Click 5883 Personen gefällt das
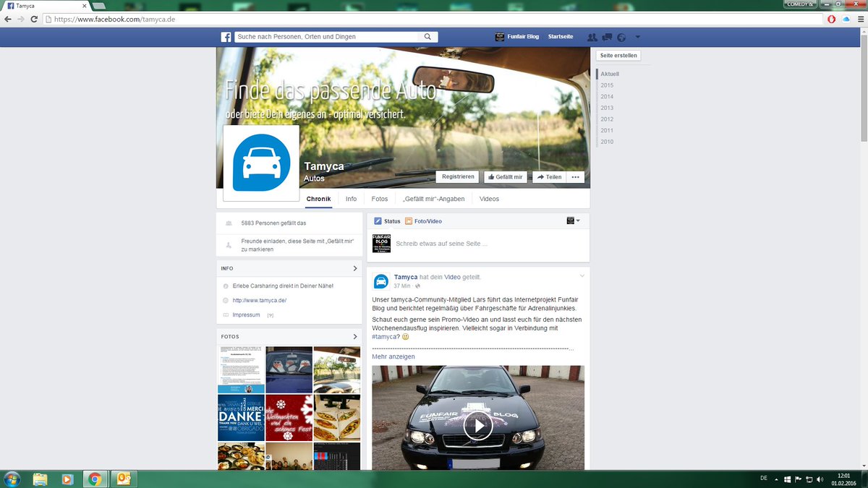This screenshot has height=488, width=868. (273, 223)
